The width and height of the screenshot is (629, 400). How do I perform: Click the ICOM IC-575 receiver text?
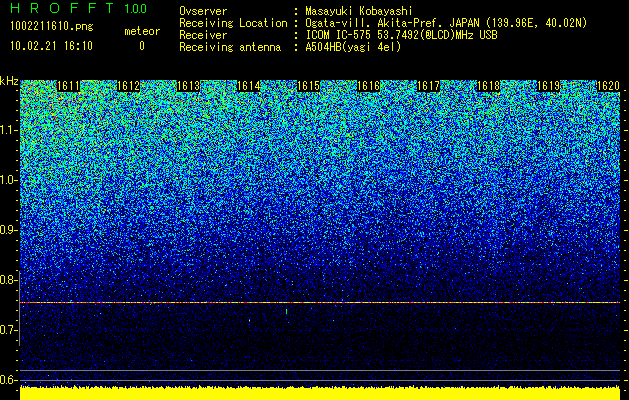click(401, 35)
